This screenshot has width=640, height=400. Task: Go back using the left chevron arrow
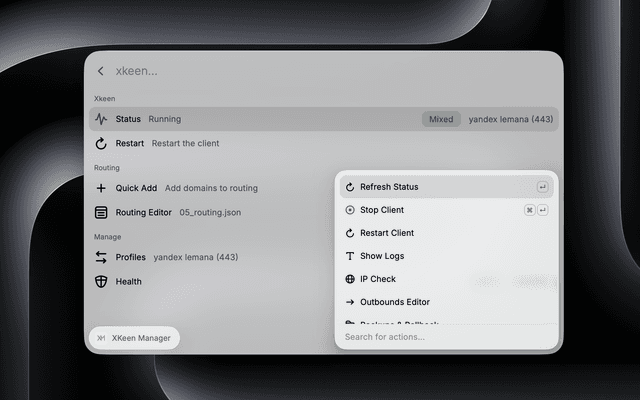100,71
